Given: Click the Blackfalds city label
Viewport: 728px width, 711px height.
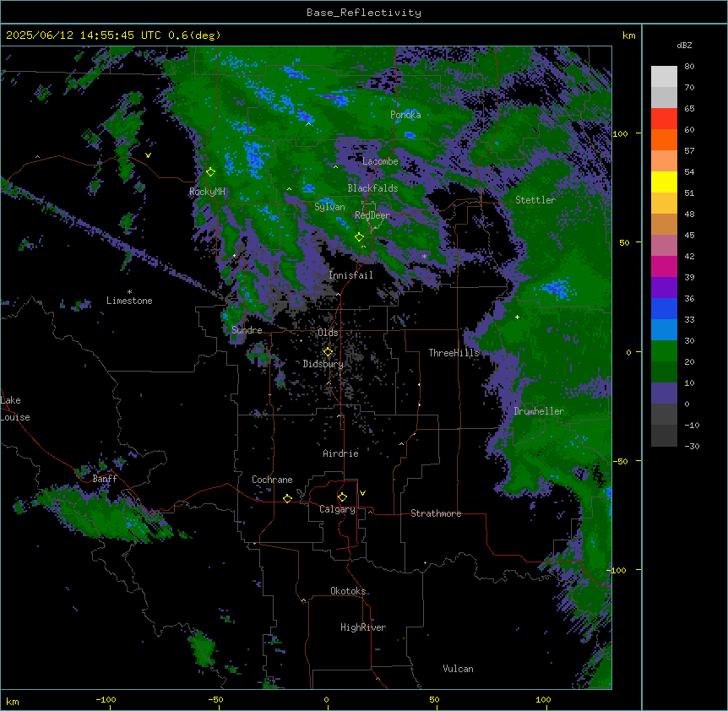Looking at the screenshot, I should point(372,188).
